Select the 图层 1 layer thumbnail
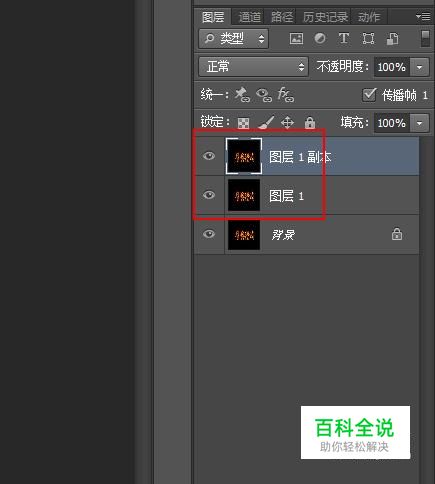Image resolution: width=435 pixels, height=484 pixels. click(x=244, y=195)
